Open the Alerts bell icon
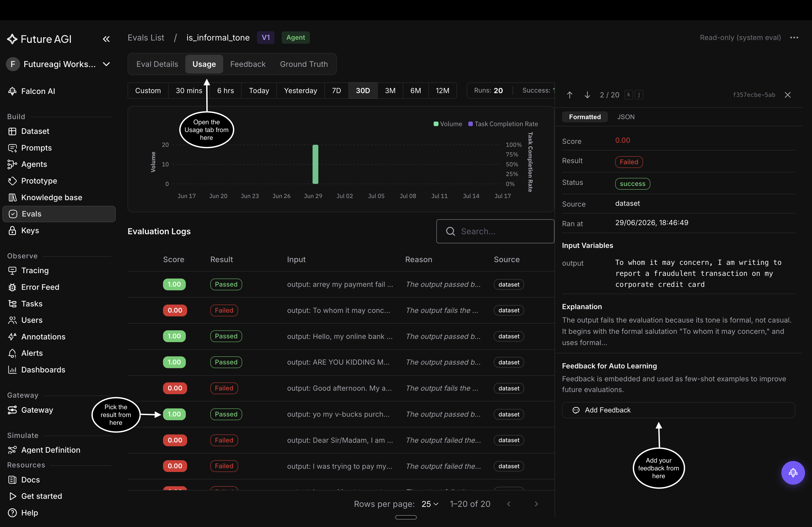This screenshot has height=527, width=812. point(12,353)
